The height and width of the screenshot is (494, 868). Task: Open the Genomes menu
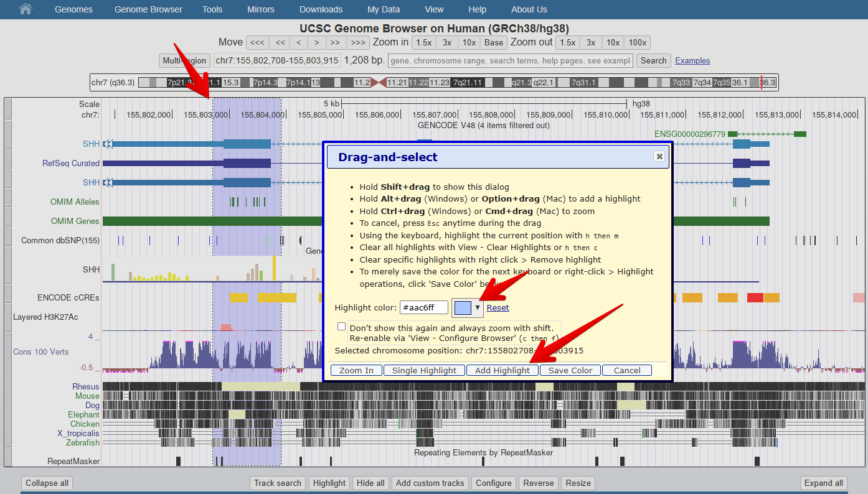pyautogui.click(x=73, y=9)
